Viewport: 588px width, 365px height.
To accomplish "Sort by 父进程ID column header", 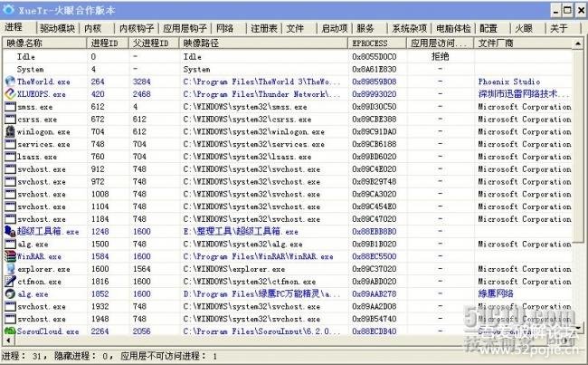I will pos(154,43).
